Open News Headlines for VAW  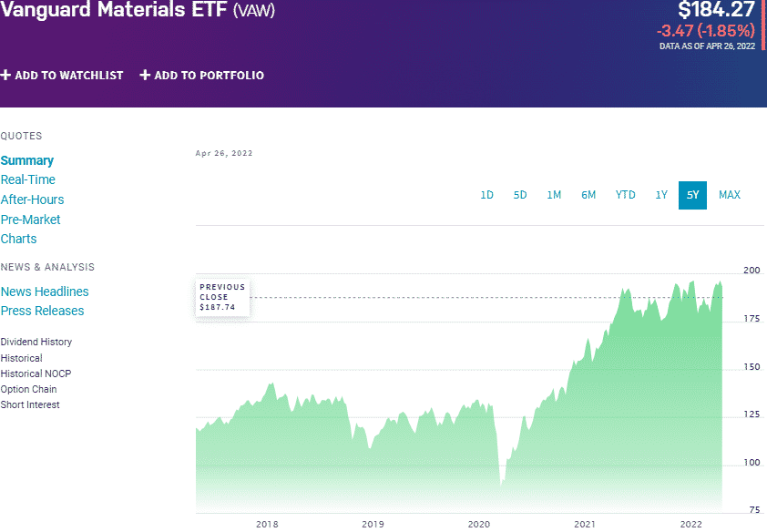tap(44, 291)
